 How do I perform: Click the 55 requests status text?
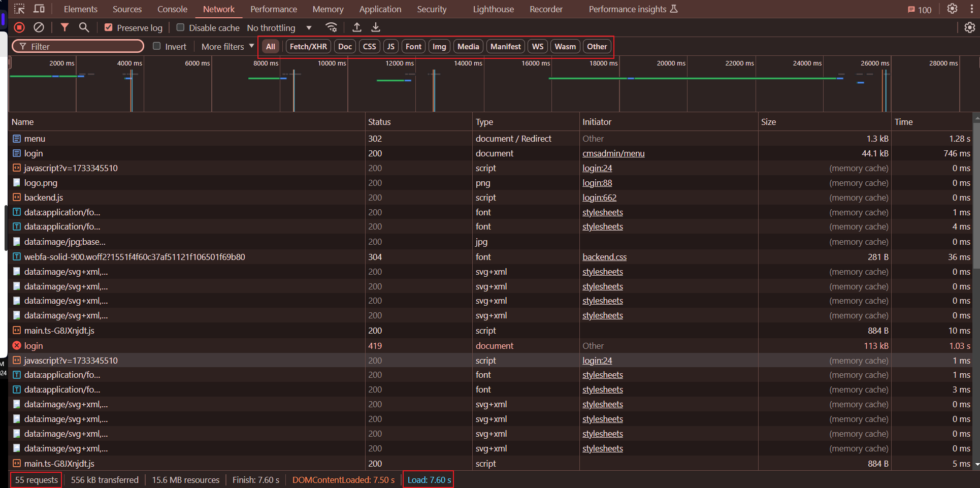(37, 480)
